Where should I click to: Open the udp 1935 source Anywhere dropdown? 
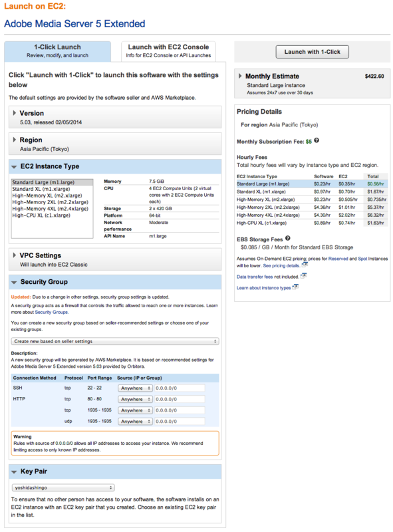tap(135, 422)
